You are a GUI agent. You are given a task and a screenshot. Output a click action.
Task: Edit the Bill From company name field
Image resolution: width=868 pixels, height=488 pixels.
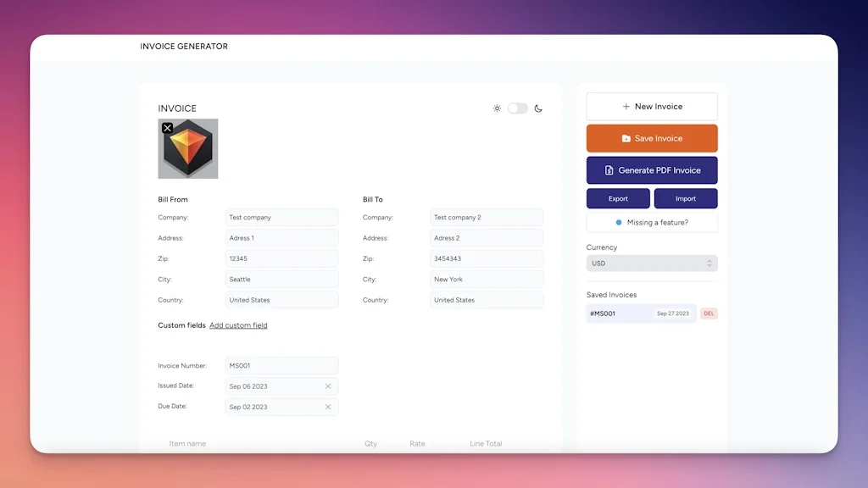[x=281, y=217]
